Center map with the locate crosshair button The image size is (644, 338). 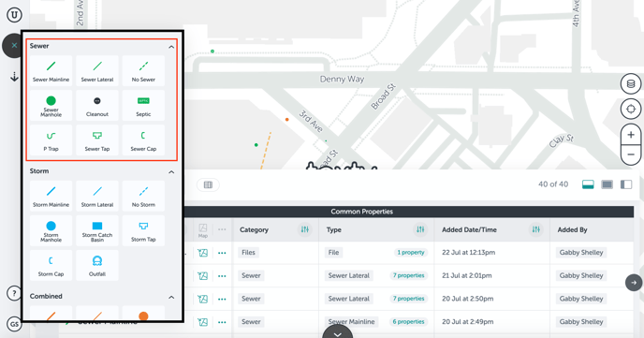[x=631, y=109]
